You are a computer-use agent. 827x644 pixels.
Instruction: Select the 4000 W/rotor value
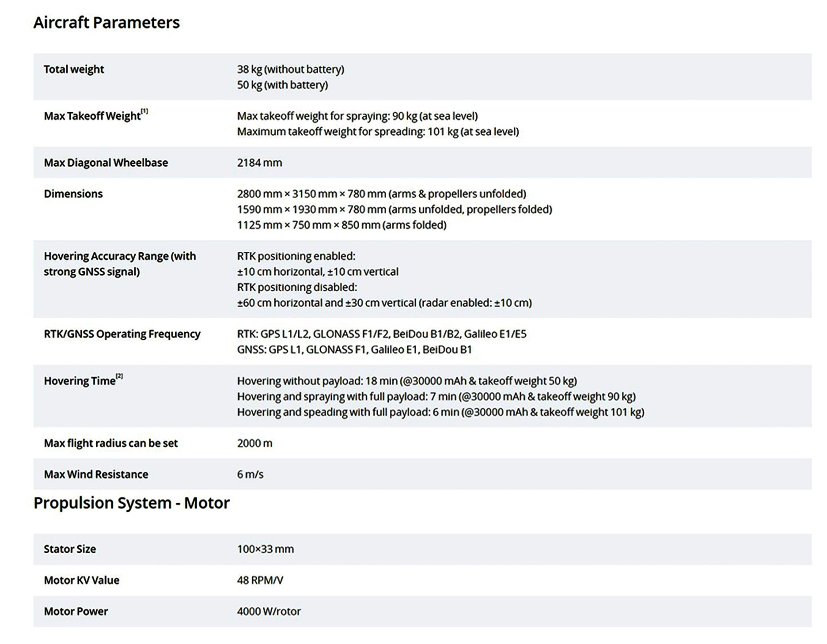pyautogui.click(x=269, y=612)
